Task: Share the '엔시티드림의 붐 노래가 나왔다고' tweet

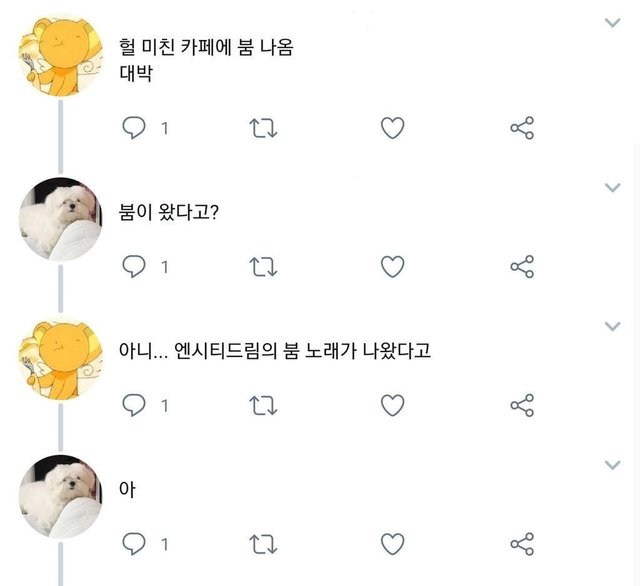Action: [522, 404]
